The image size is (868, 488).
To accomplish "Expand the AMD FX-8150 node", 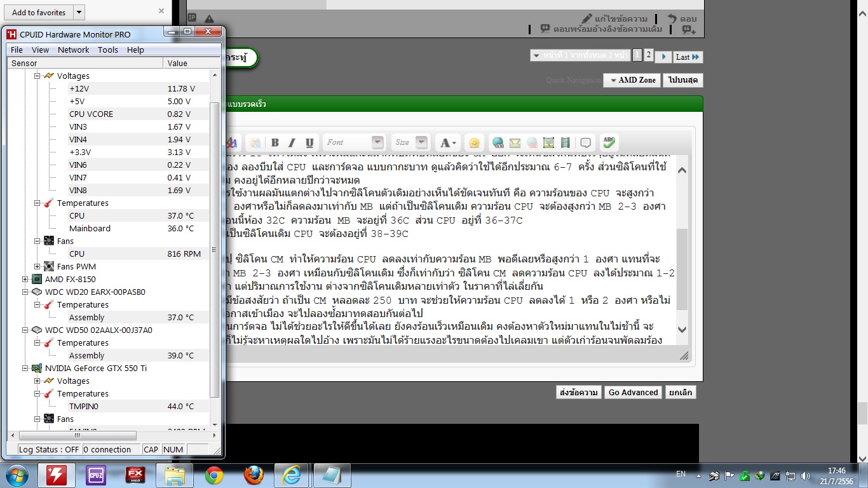I will click(x=25, y=279).
